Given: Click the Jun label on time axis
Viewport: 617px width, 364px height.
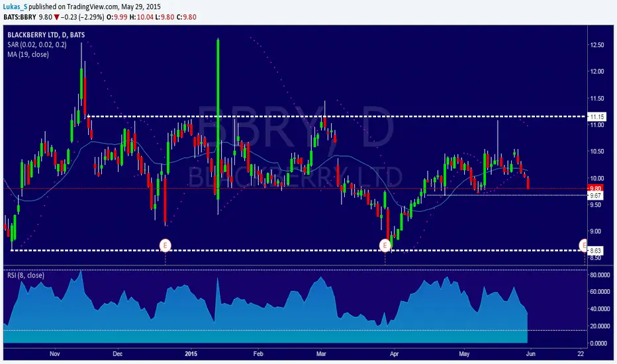Looking at the screenshot, I should click(530, 354).
